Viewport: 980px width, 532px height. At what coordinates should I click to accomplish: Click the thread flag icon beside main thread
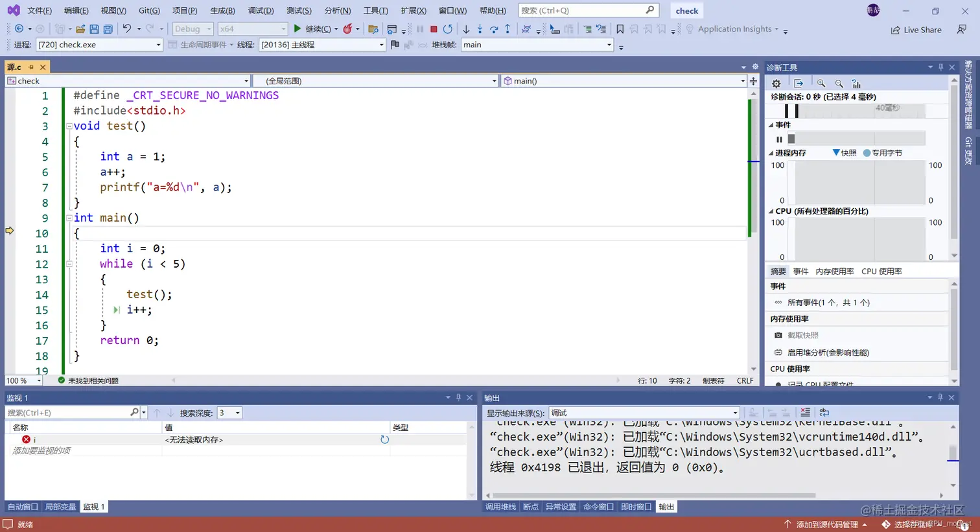[395, 45]
